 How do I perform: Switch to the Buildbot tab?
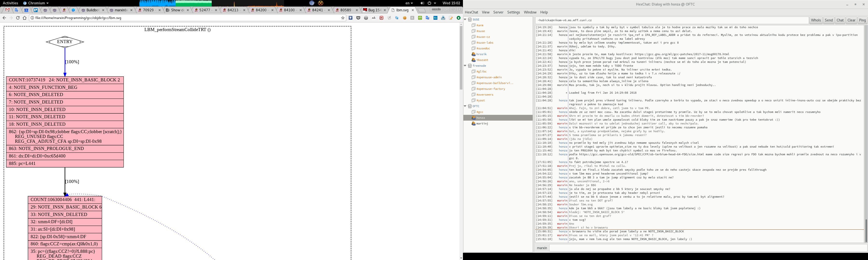92,10
